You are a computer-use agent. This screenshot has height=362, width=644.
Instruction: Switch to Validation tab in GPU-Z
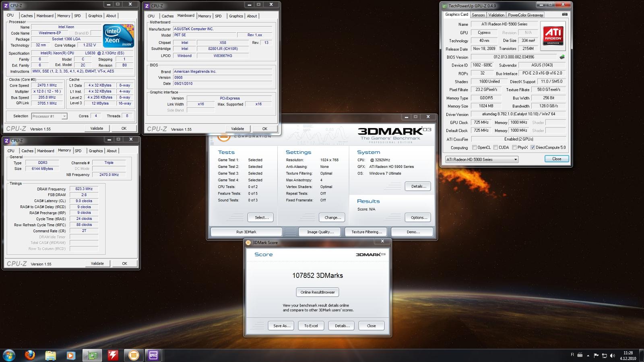(496, 15)
